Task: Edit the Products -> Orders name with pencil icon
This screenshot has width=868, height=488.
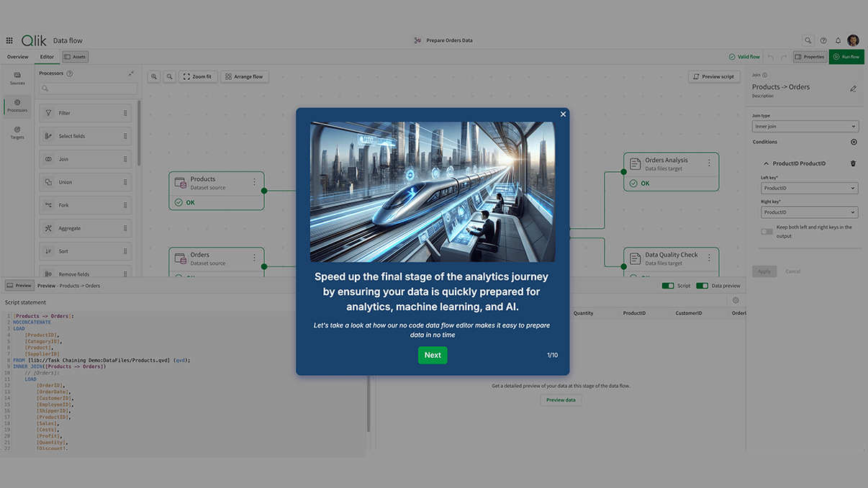Action: [853, 88]
